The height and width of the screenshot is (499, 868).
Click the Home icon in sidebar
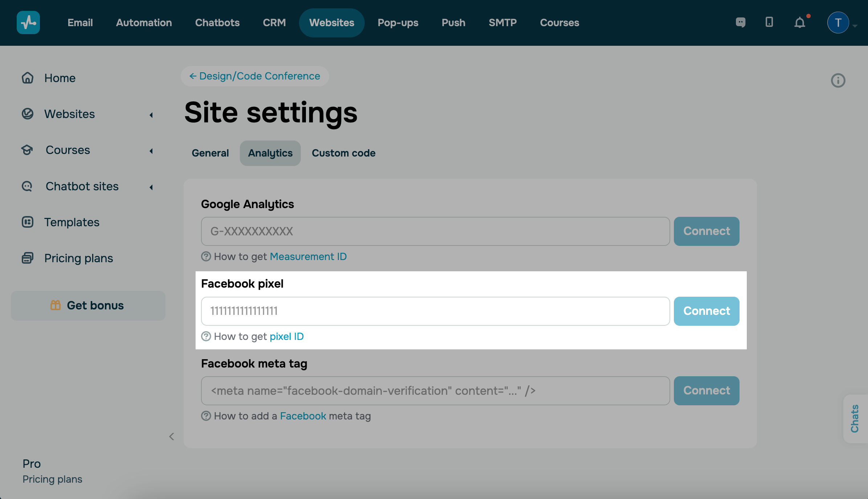[28, 78]
